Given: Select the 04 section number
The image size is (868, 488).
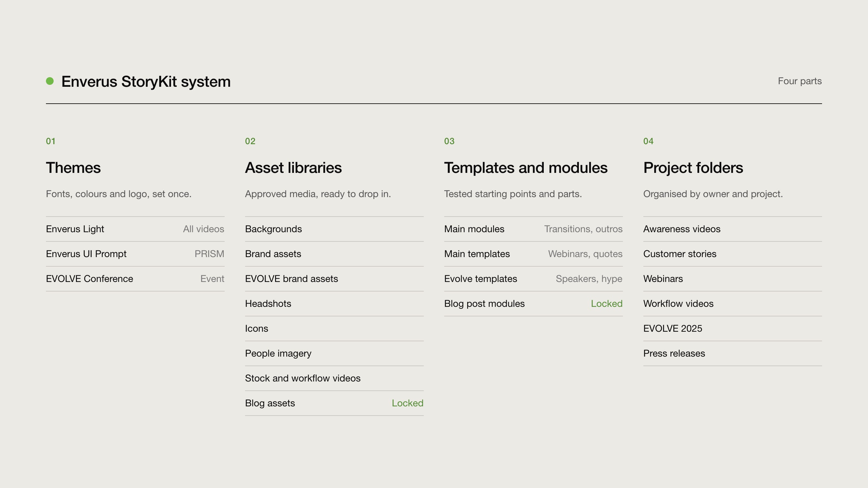Looking at the screenshot, I should pos(648,141).
